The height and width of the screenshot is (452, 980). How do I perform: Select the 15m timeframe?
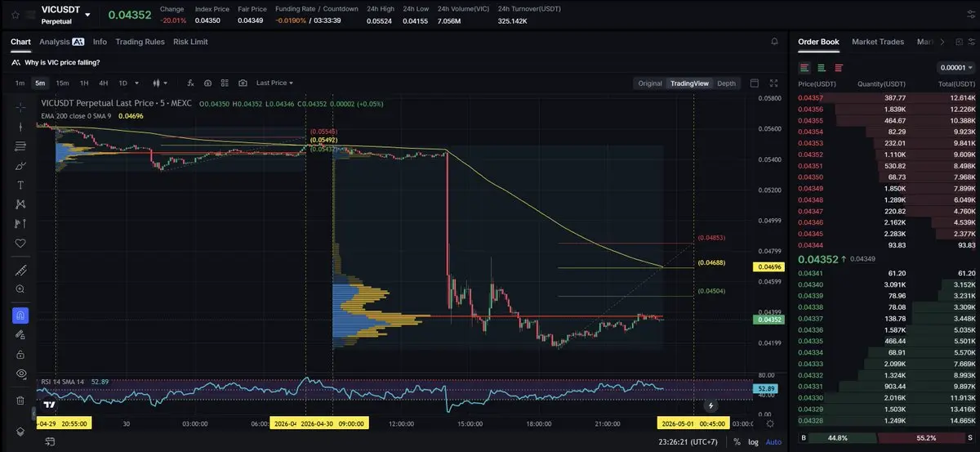[x=62, y=83]
